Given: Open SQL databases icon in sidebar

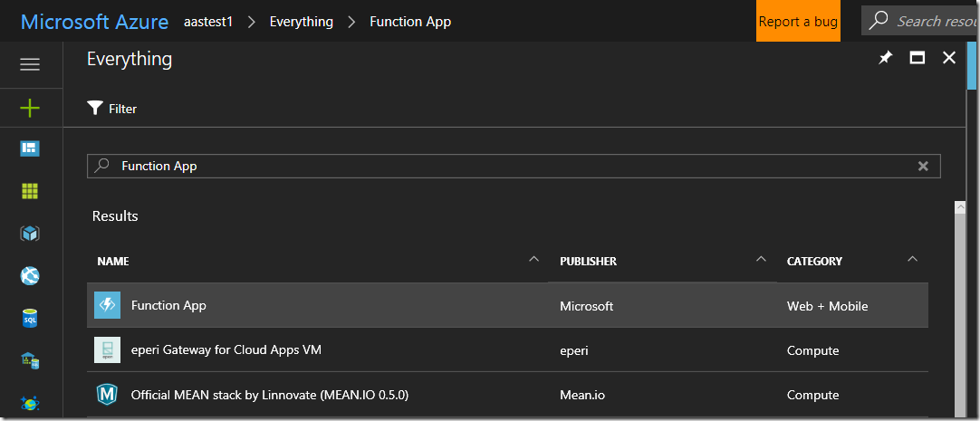Looking at the screenshot, I should (x=30, y=319).
